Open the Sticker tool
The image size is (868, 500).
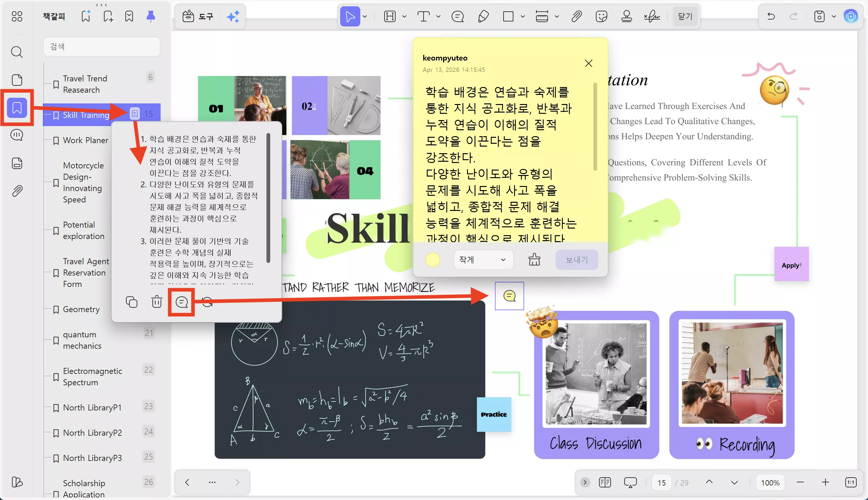601,16
